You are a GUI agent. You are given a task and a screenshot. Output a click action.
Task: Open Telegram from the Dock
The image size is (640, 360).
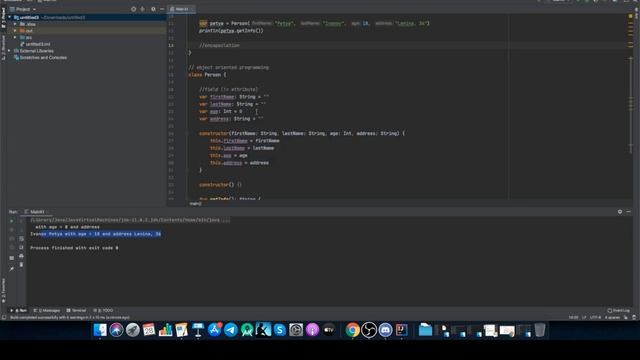tap(231, 330)
